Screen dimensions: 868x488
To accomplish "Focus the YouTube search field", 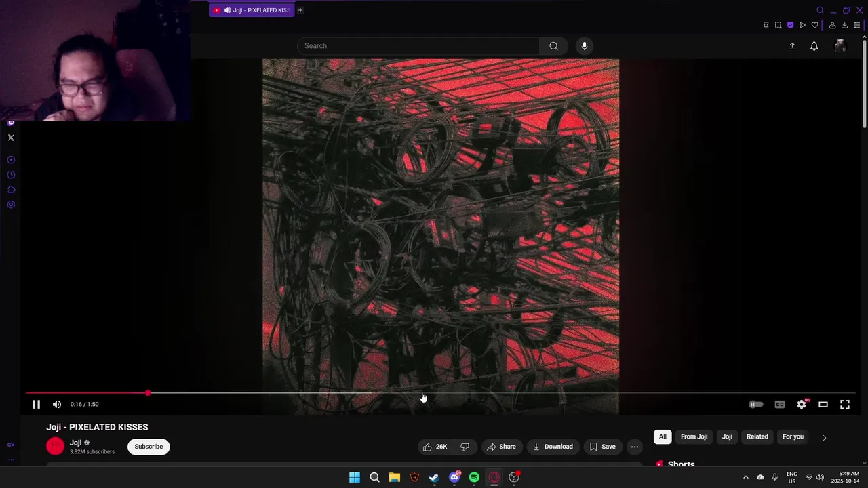I will point(418,45).
